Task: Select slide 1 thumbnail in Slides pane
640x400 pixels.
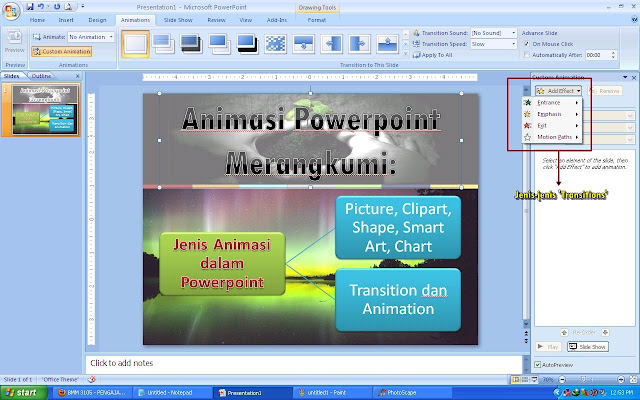Action: (x=44, y=110)
